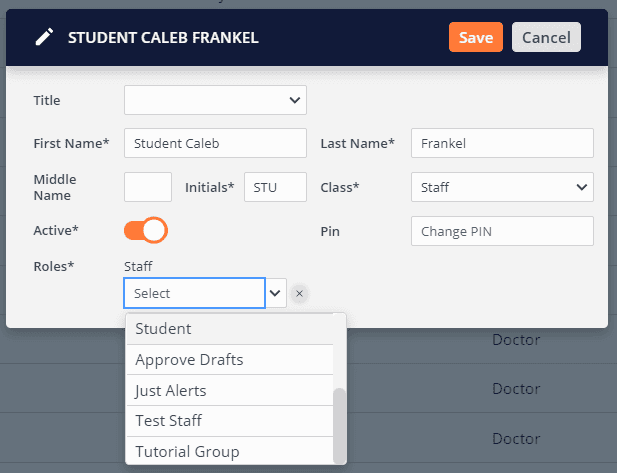This screenshot has width=617, height=473.
Task: Click the Change PIN field
Action: [x=502, y=231]
